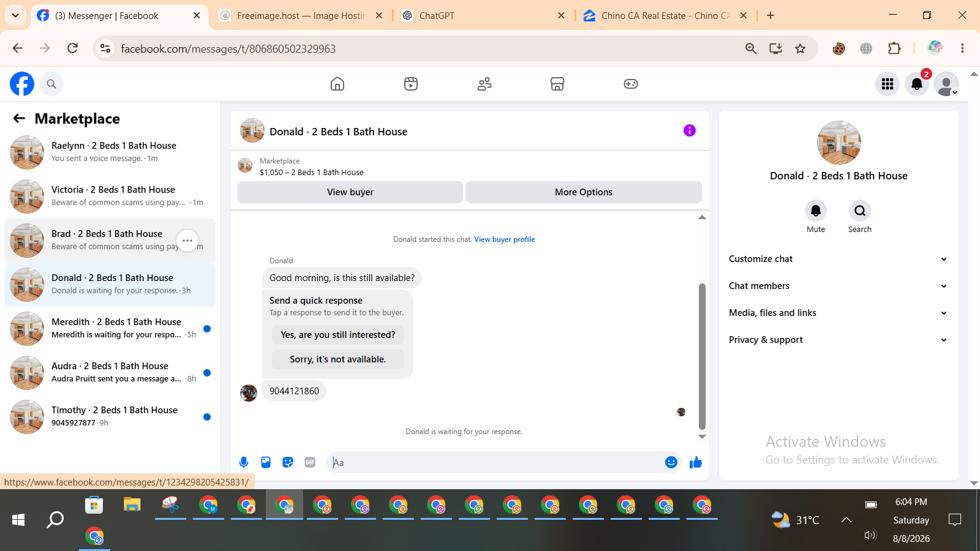The image size is (980, 551).
Task: Open Chrome zoom magnifier in address bar
Action: pyautogui.click(x=751, y=48)
